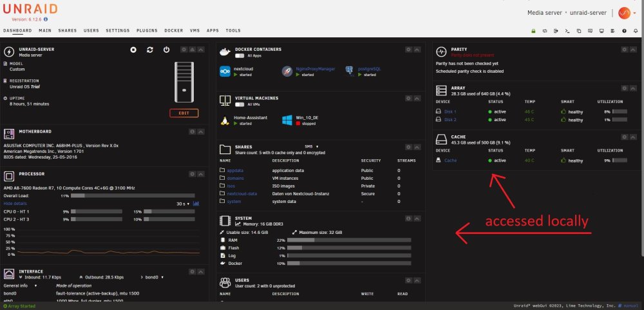Click the Disk 1 utilization bar
The width and height of the screenshot is (644, 310).
pos(620,112)
